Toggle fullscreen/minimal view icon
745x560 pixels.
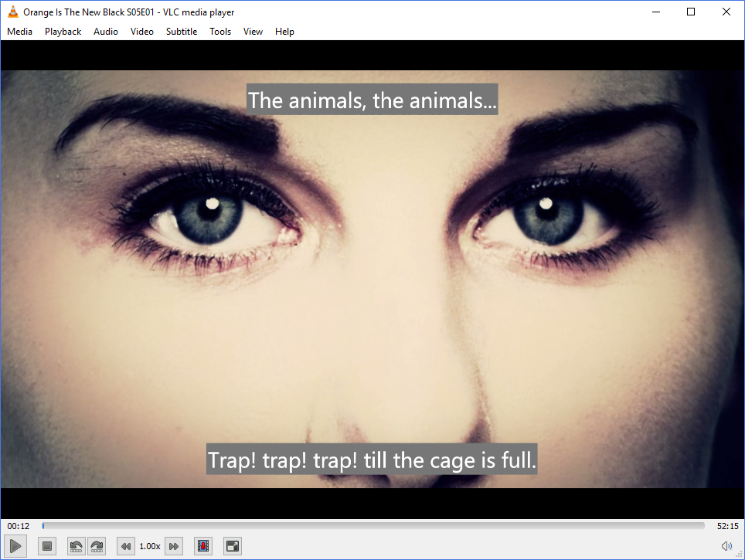(x=233, y=546)
